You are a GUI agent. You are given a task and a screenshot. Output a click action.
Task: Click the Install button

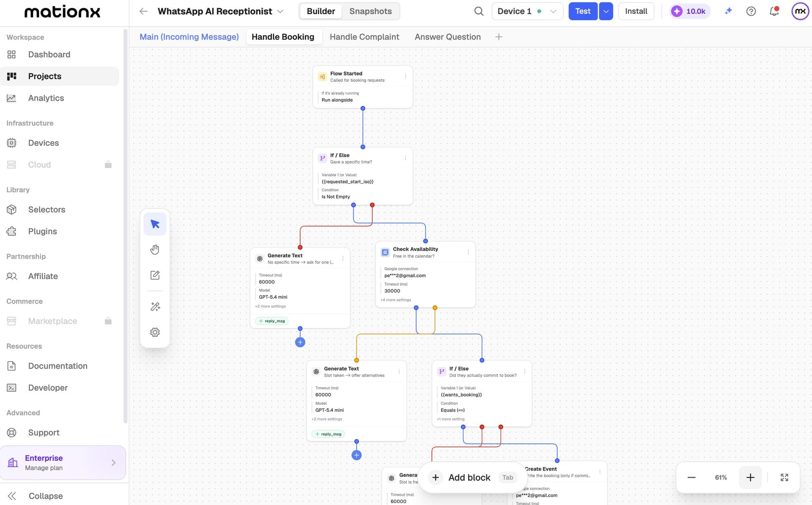[636, 11]
